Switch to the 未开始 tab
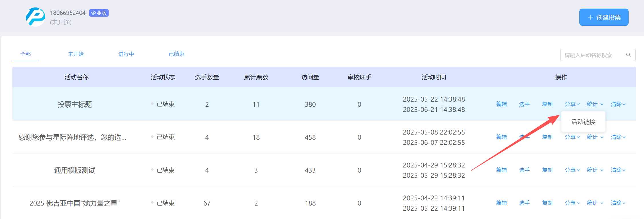 [76, 54]
